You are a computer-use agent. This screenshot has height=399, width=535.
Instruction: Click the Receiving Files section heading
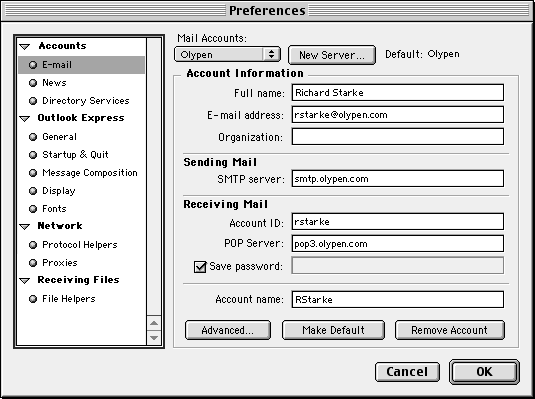click(78, 280)
